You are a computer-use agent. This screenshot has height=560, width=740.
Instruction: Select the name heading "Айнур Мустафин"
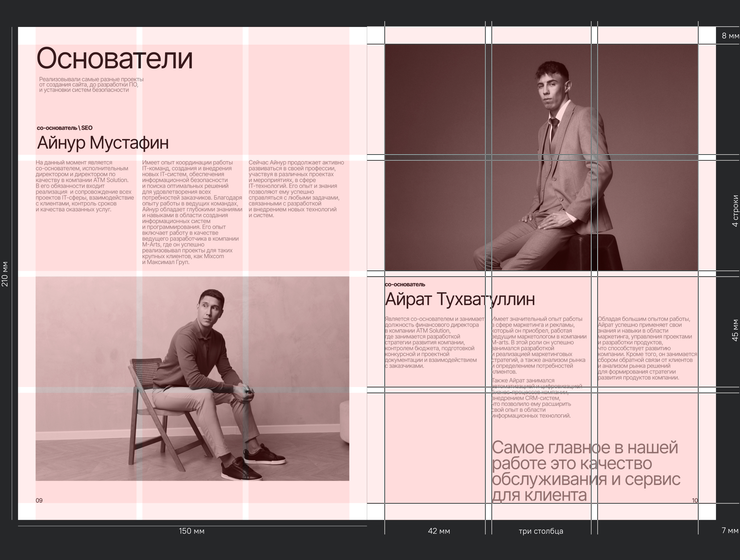pos(103,143)
